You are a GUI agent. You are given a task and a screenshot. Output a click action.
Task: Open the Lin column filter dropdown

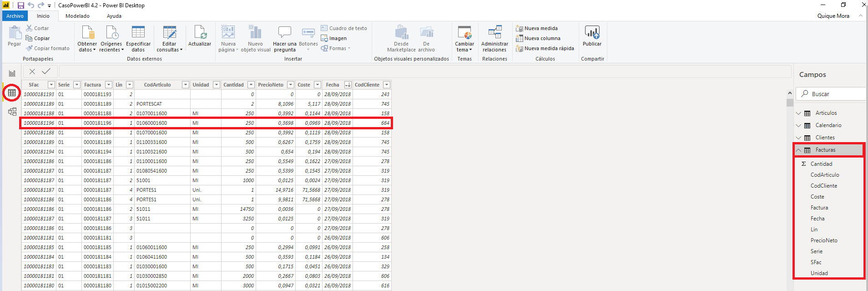click(130, 85)
